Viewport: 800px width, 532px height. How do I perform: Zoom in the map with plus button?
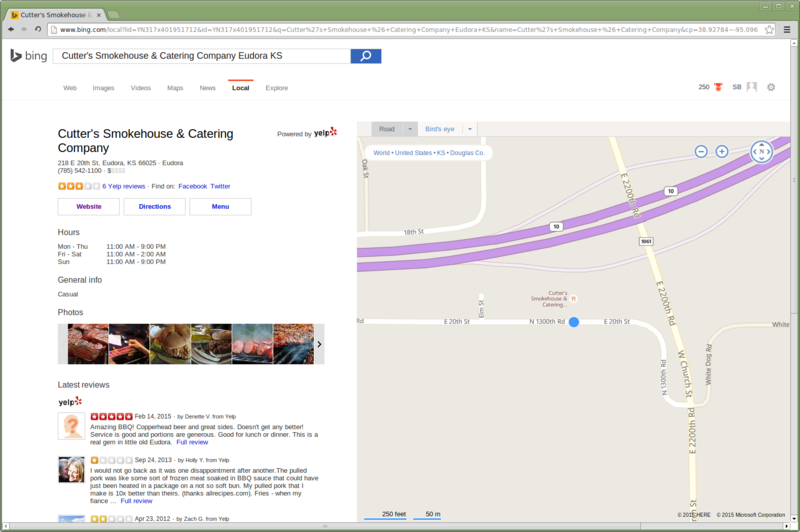pos(721,151)
